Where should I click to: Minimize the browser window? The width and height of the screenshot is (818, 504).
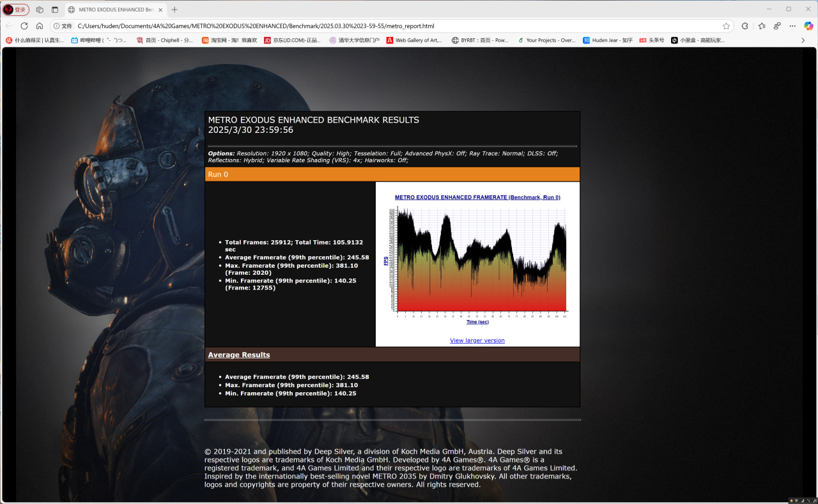770,9
